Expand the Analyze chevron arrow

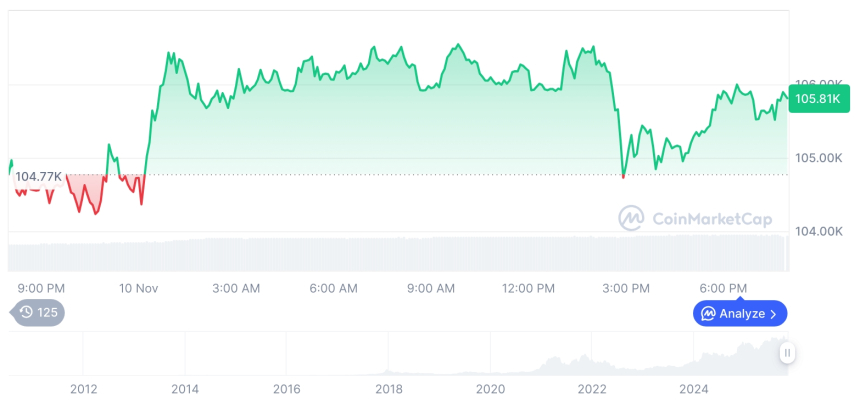(773, 314)
